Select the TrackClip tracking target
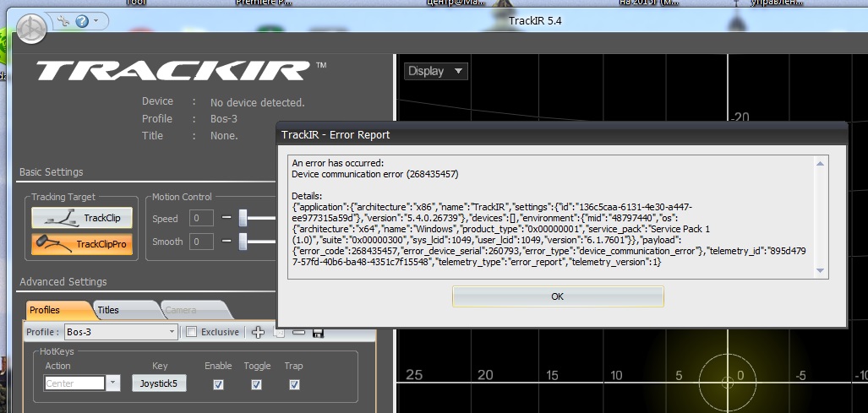Screen dimensions: 868x413 coord(83,218)
